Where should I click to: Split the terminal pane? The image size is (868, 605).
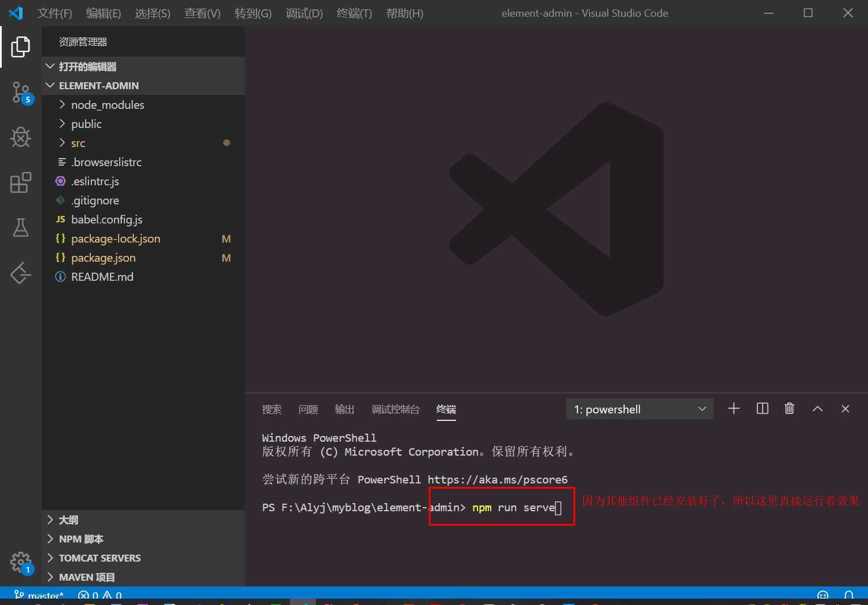click(763, 409)
